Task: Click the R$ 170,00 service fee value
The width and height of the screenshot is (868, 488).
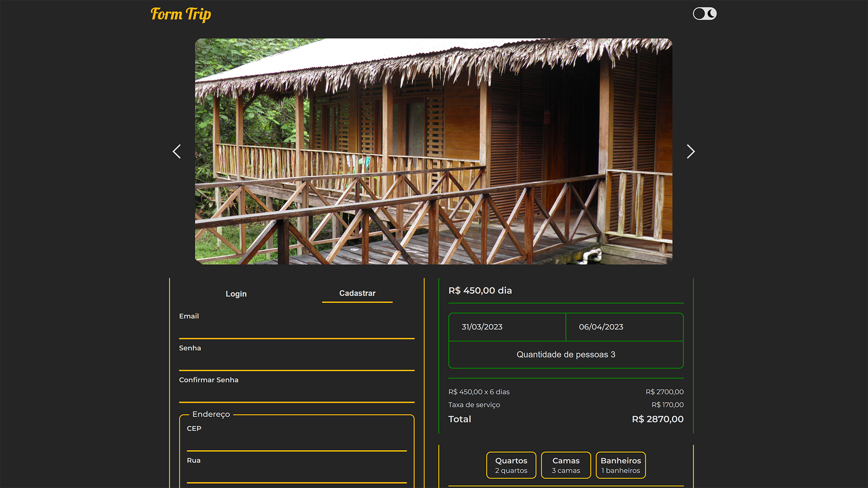Action: [667, 405]
